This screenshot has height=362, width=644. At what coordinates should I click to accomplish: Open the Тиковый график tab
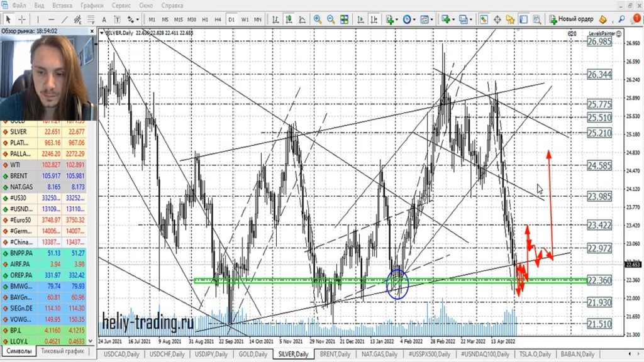[63, 351]
